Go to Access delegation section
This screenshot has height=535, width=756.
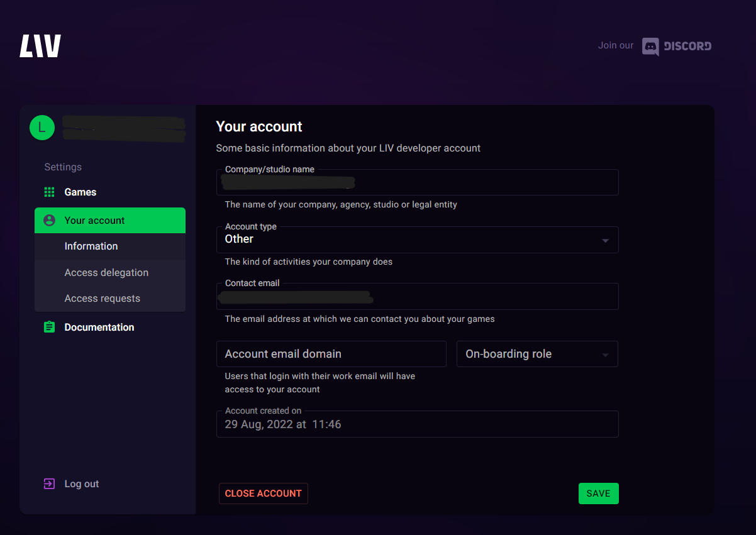(106, 273)
